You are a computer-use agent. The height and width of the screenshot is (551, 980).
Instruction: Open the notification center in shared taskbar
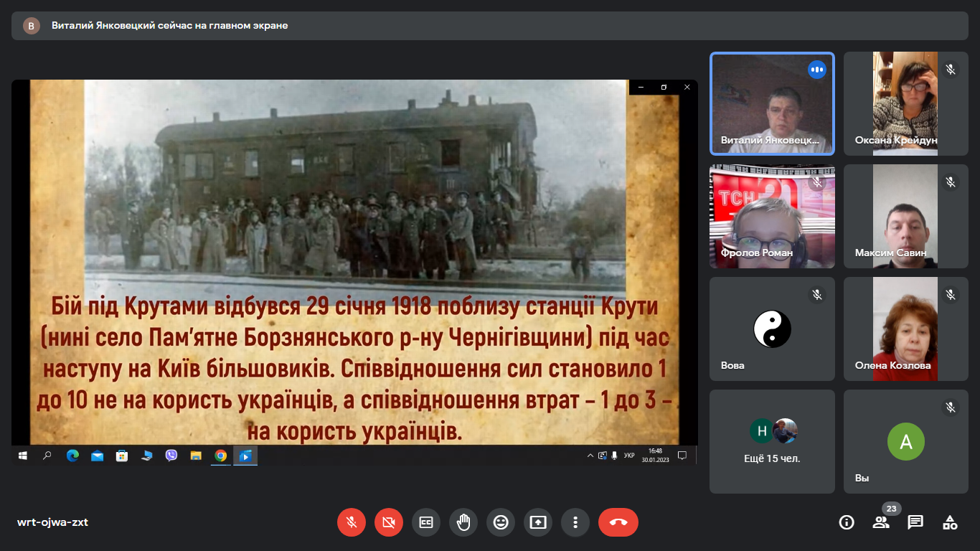coord(682,455)
